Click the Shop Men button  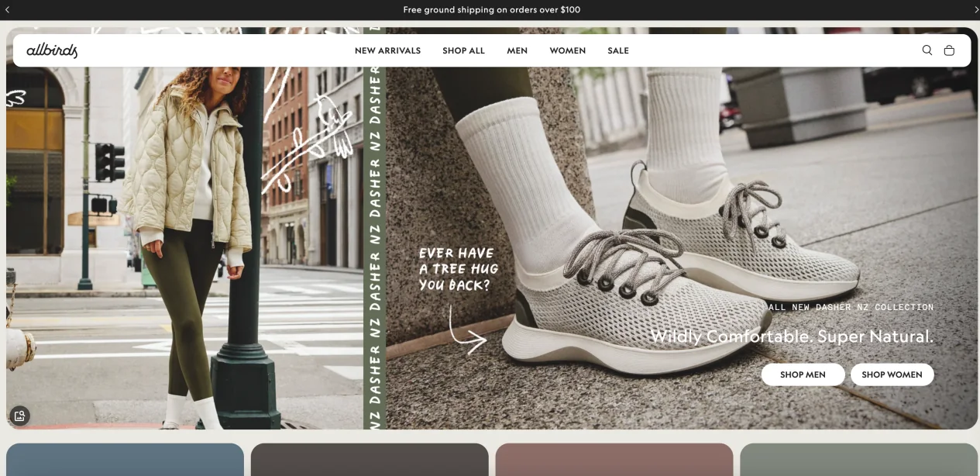(x=803, y=374)
